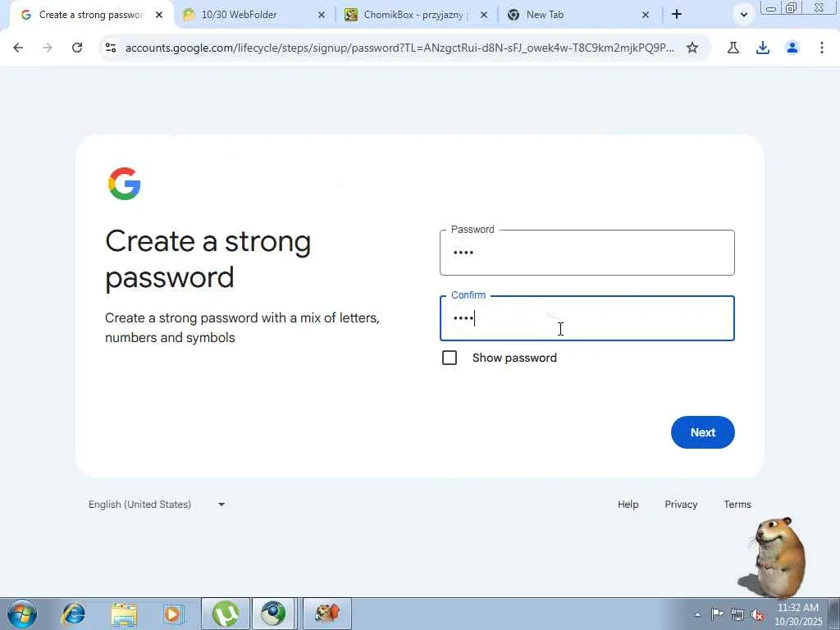
Task: Open the English (United States) language dropdown
Action: 157,504
